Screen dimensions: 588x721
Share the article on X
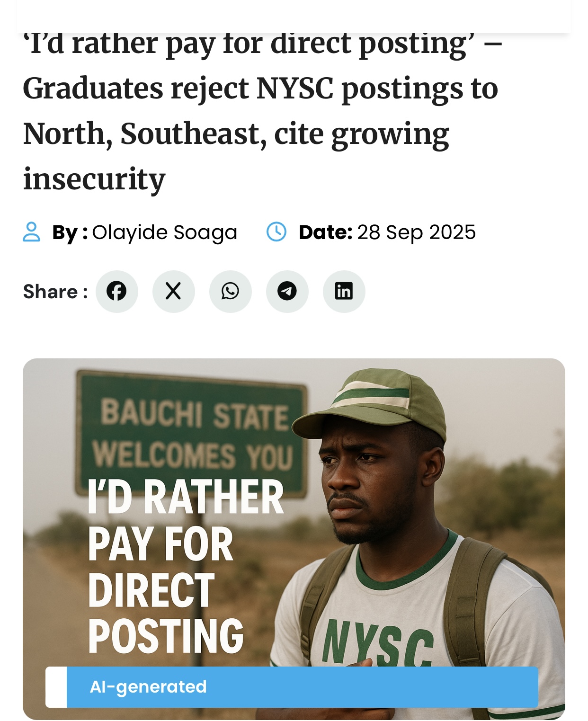click(173, 291)
